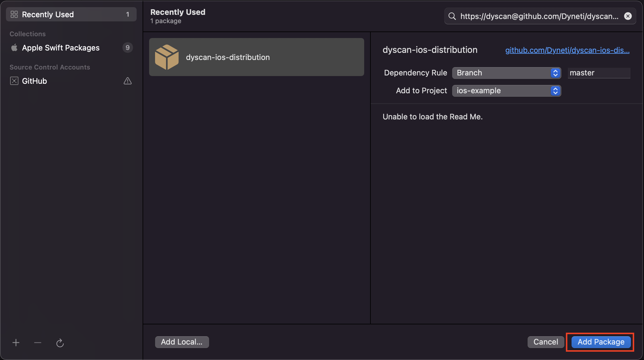The height and width of the screenshot is (360, 644).
Task: Click the GitHub warning triangle icon
Action: click(128, 81)
